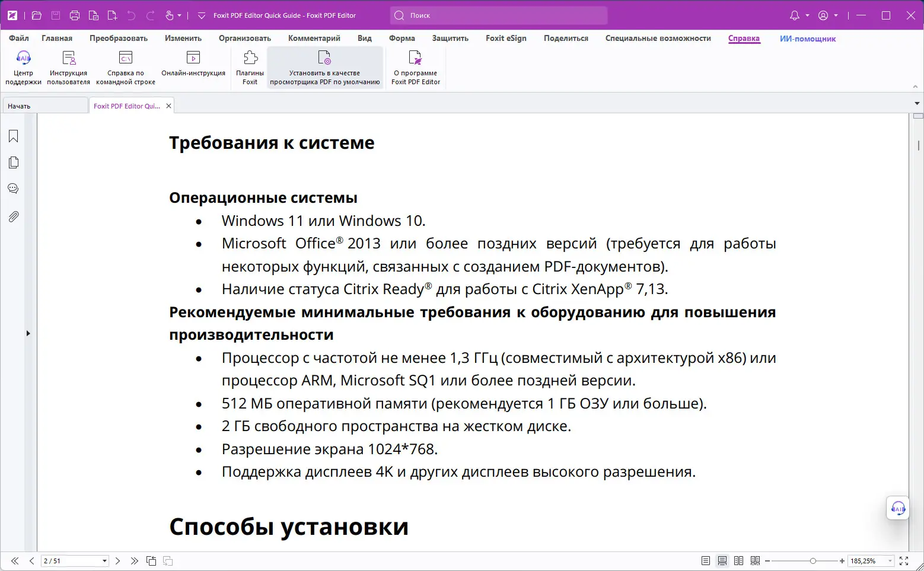Switch to the Foxit eSign ribbon tab
The height and width of the screenshot is (571, 924).
click(x=506, y=38)
